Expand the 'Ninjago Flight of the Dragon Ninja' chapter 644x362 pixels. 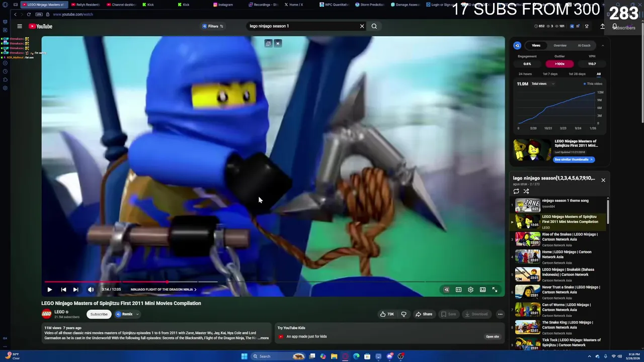click(x=164, y=290)
